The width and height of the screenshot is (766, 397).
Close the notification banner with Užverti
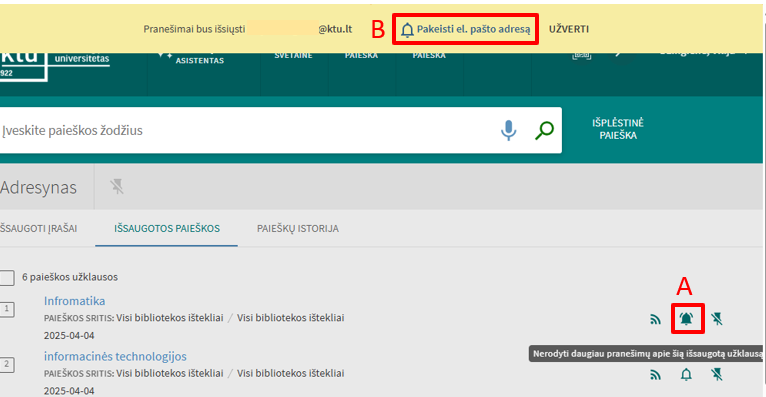[x=569, y=29]
